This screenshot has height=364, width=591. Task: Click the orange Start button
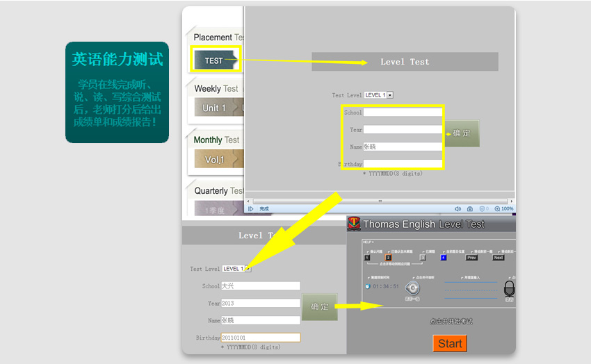click(x=450, y=343)
